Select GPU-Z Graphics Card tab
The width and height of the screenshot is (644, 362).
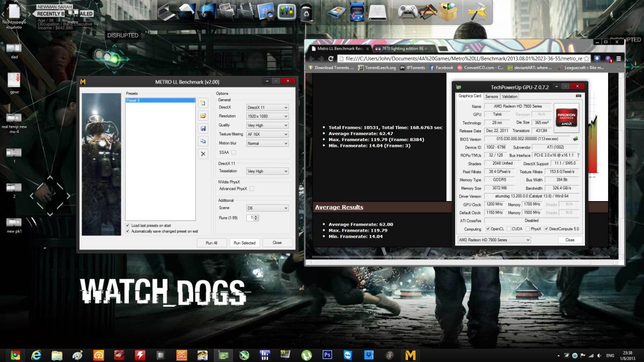pos(470,96)
